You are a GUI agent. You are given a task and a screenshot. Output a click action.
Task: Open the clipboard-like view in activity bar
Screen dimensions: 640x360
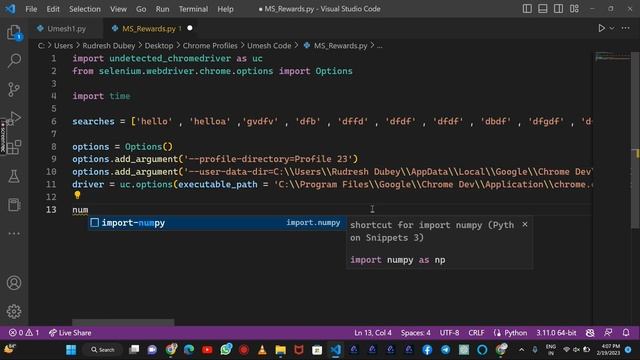[14, 204]
